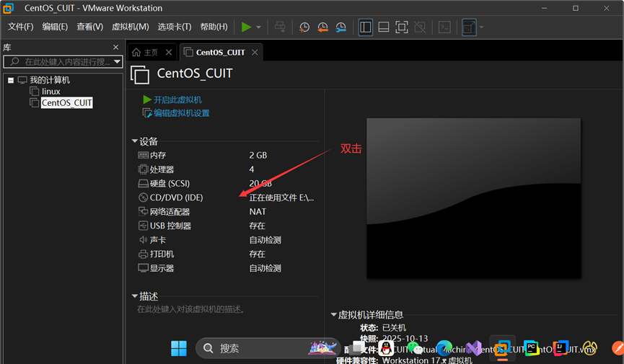Screen dimensions: 624x364
Task: Click the 内存 device row
Action: pyautogui.click(x=228, y=155)
